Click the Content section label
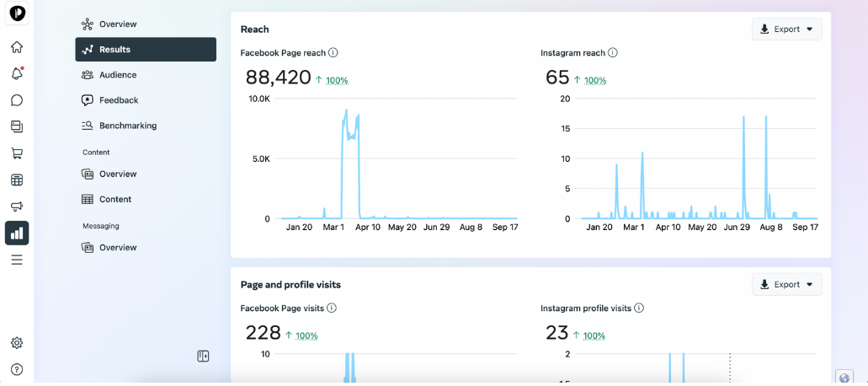The height and width of the screenshot is (386, 868). pos(96,153)
